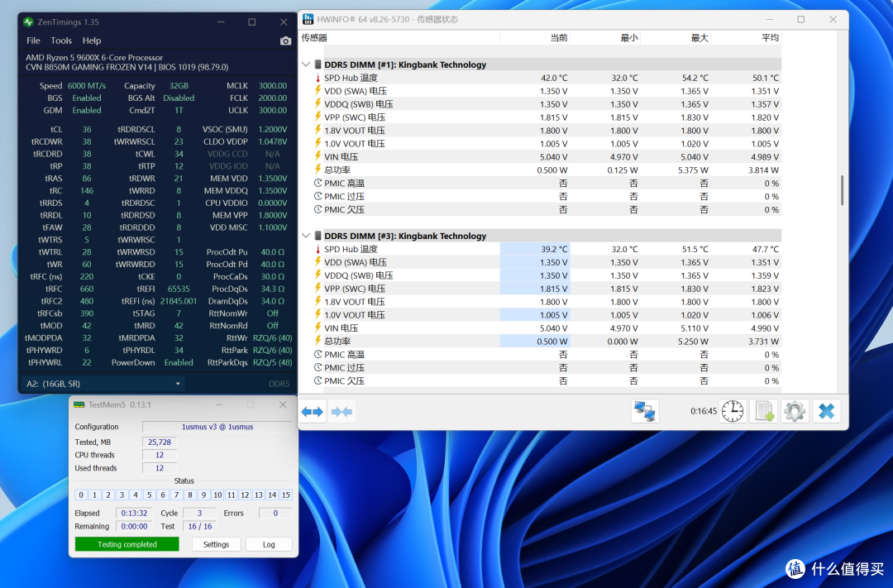Click the blue X close sensors icon

click(826, 411)
